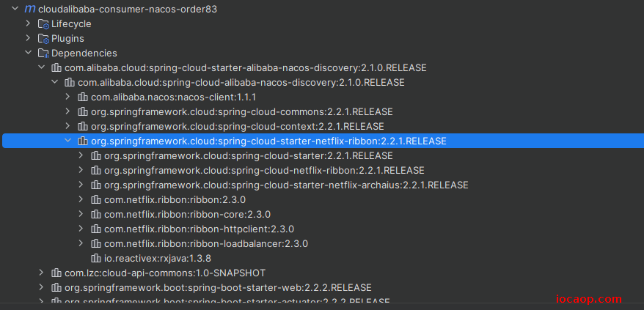
Task: Expand spring-cloud-commons:2.2.1.RELEASE dependency
Action: (x=67, y=111)
